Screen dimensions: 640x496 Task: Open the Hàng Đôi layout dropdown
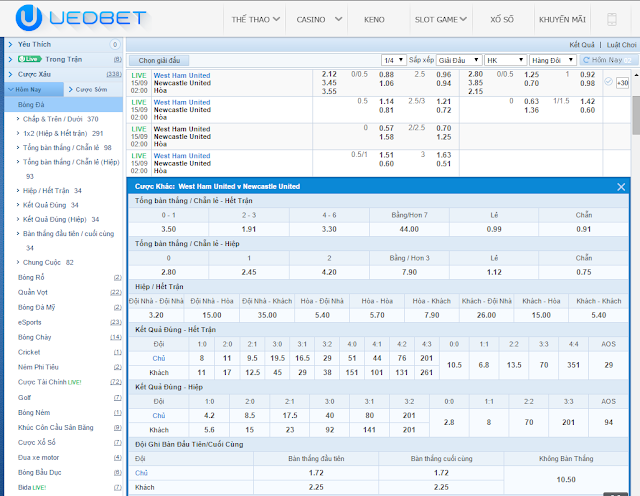[552, 60]
